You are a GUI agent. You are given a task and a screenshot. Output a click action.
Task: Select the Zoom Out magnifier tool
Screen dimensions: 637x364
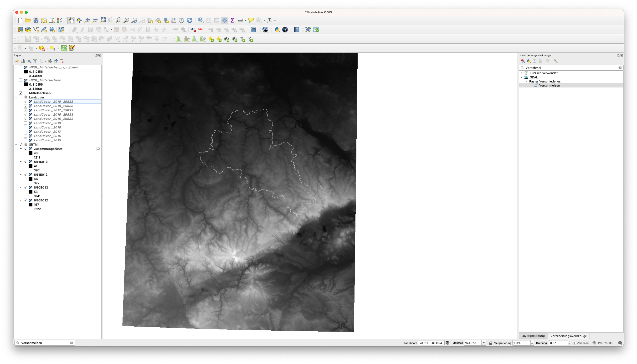(x=95, y=20)
